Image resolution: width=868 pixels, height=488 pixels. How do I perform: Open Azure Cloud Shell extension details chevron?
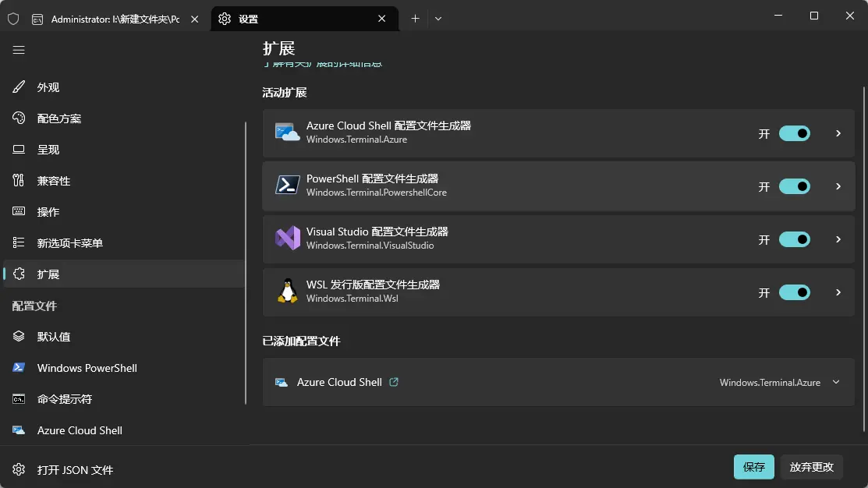838,133
